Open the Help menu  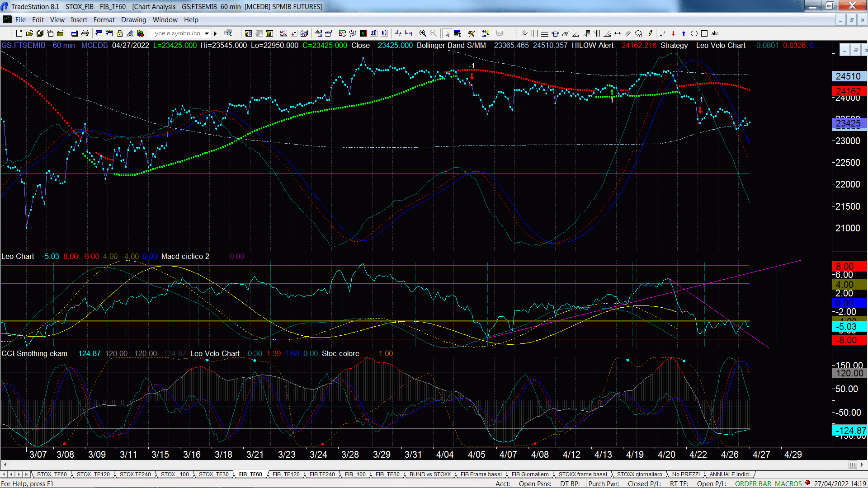(191, 20)
